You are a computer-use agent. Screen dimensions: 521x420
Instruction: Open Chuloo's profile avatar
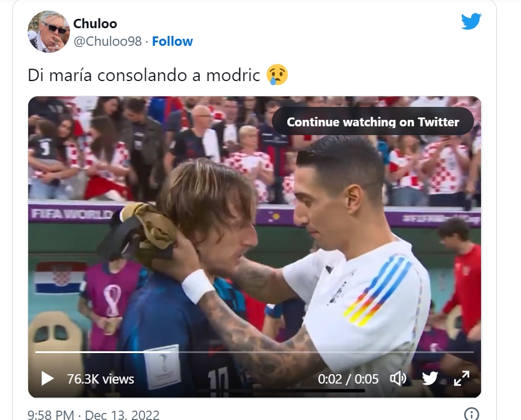pyautogui.click(x=49, y=32)
